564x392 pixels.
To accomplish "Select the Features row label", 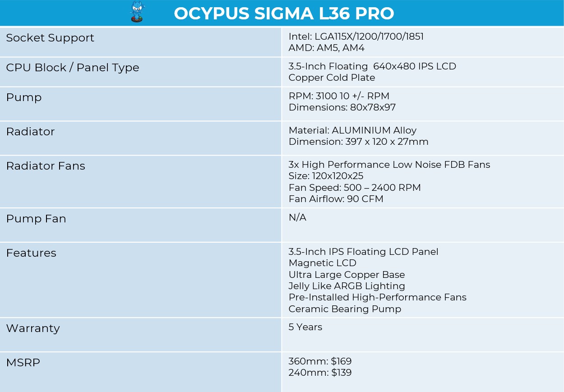I will tap(31, 253).
